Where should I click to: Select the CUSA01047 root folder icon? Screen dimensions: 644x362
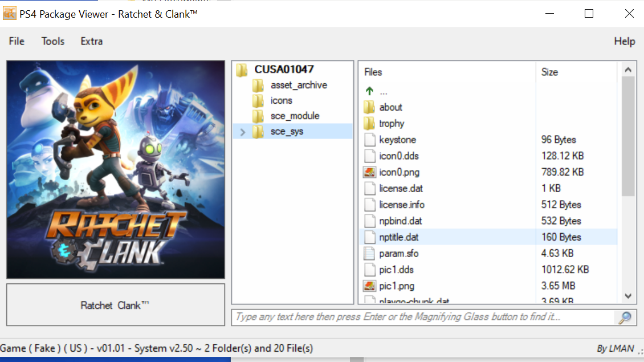point(242,70)
